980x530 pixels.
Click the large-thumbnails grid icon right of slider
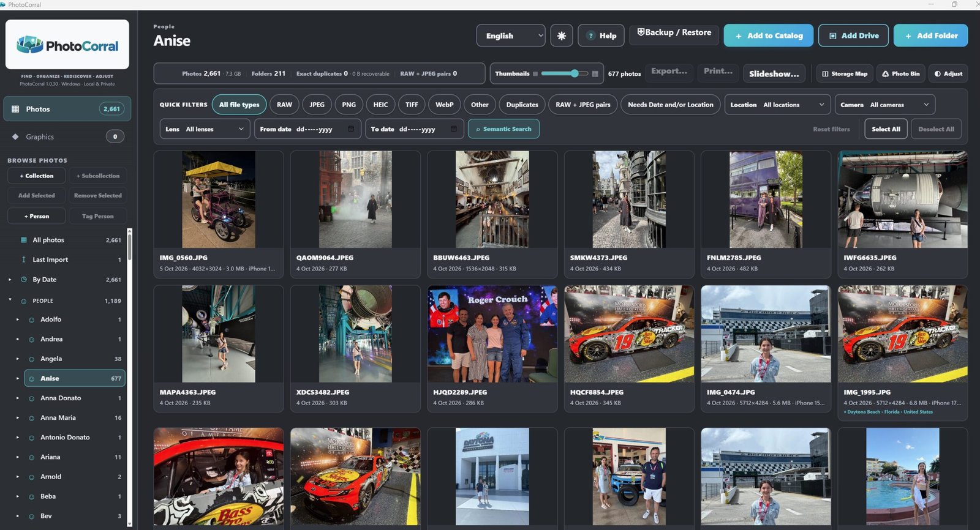point(595,73)
